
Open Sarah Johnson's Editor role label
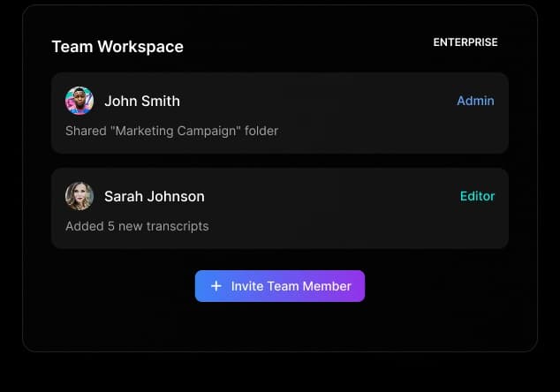(x=477, y=196)
